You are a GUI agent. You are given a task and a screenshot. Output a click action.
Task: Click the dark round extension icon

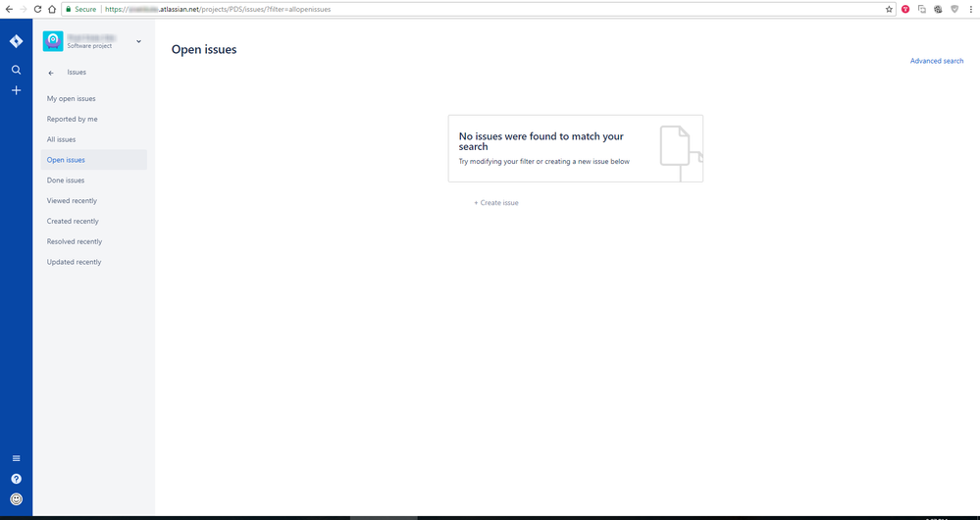coord(938,10)
